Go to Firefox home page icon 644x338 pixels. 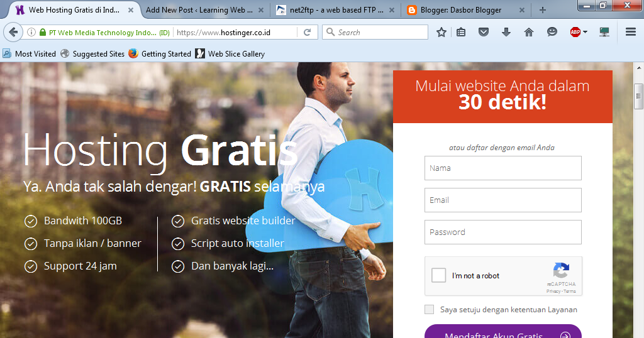(528, 32)
